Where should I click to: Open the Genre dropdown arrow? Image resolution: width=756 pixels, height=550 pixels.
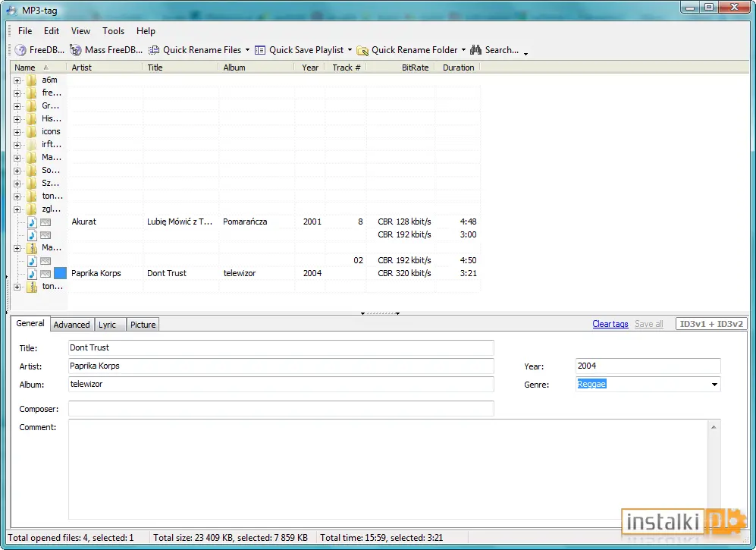pos(714,385)
